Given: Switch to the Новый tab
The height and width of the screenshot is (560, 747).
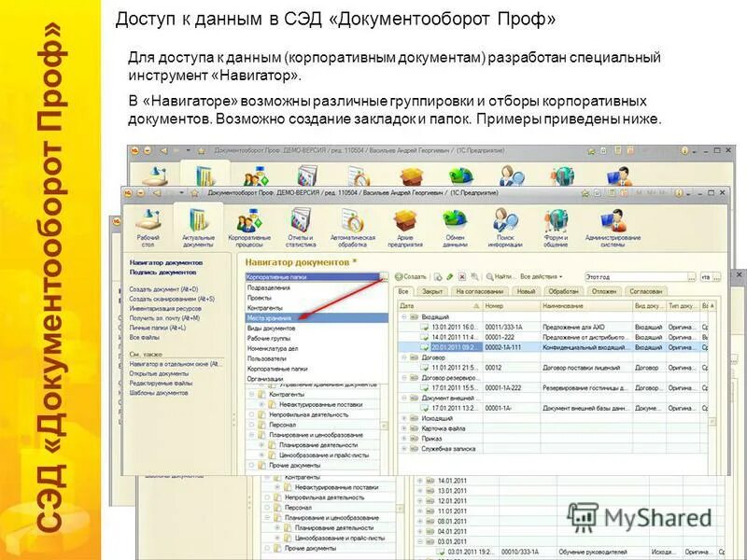Looking at the screenshot, I should click(526, 291).
